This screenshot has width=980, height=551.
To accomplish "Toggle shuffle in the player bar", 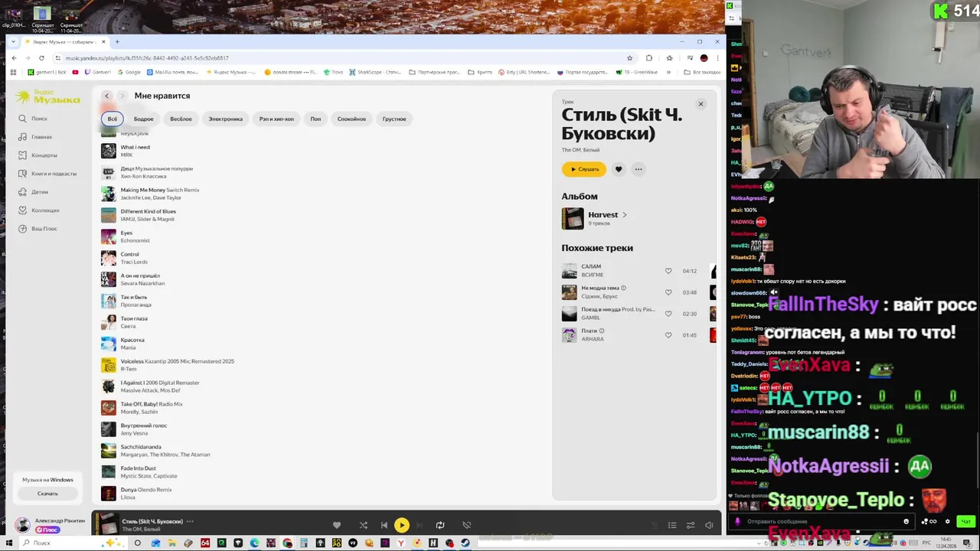I will [363, 525].
